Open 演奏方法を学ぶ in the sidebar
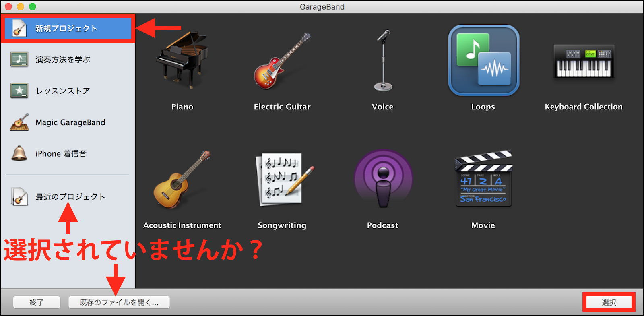Image resolution: width=644 pixels, height=316 pixels. pyautogui.click(x=63, y=60)
